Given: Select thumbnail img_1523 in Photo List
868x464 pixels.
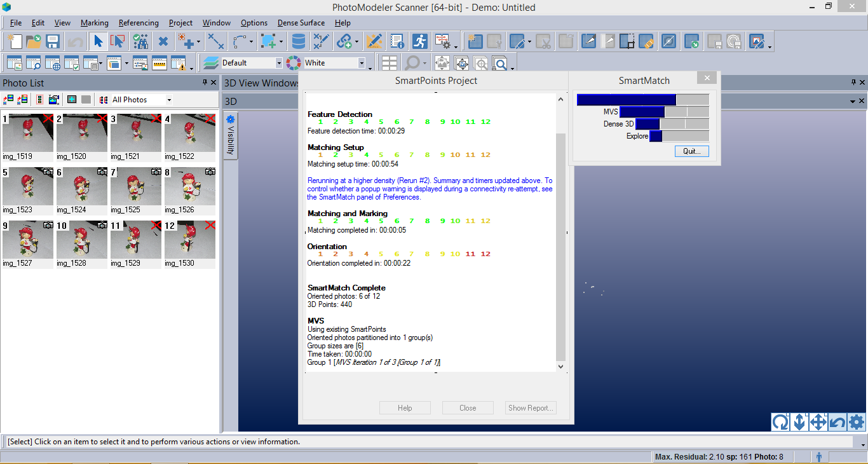Looking at the screenshot, I should tap(28, 190).
